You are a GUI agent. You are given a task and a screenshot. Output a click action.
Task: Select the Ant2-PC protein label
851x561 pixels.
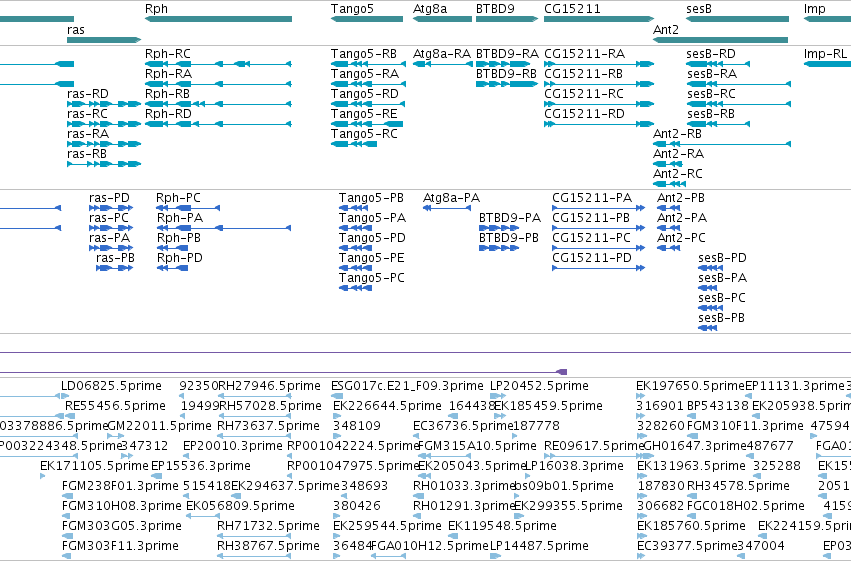coord(681,238)
